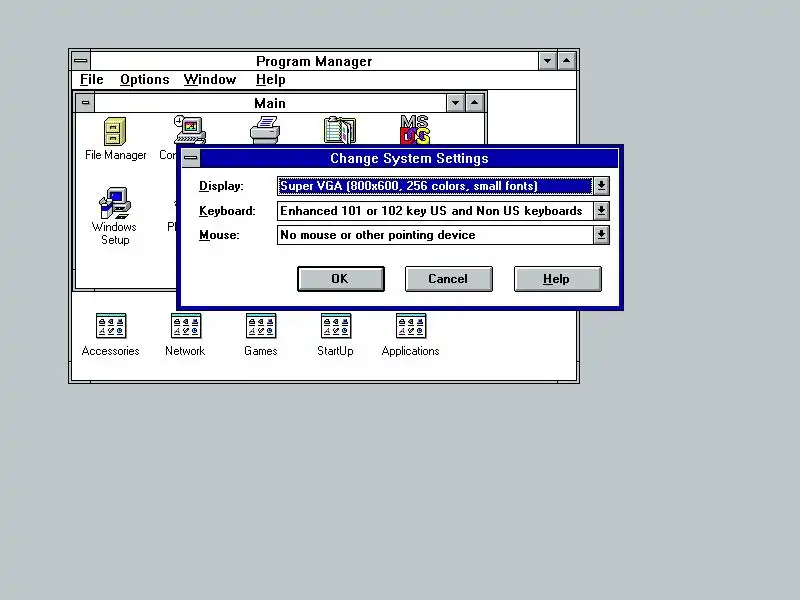Open the Options menu in Program Manager
The height and width of the screenshot is (600, 800).
[144, 80]
